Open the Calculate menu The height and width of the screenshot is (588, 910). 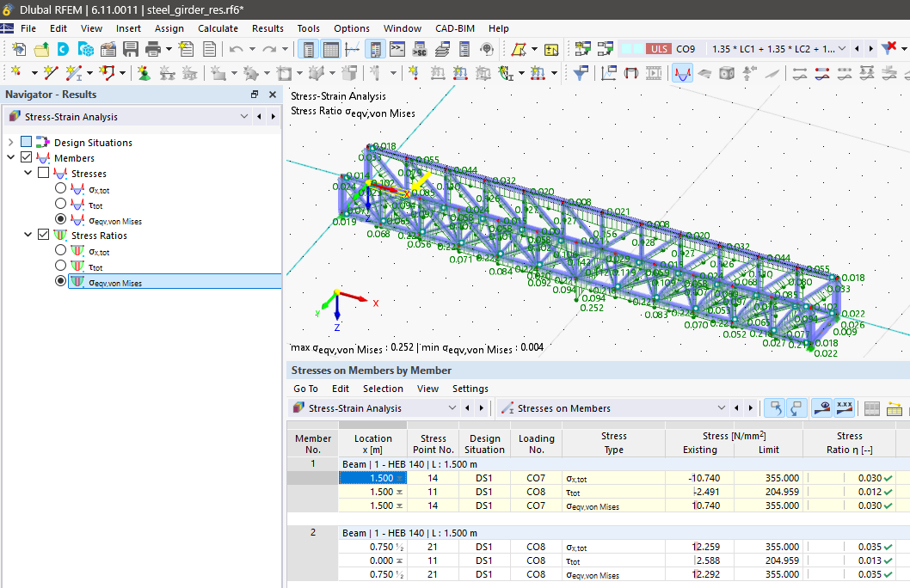[x=218, y=28]
